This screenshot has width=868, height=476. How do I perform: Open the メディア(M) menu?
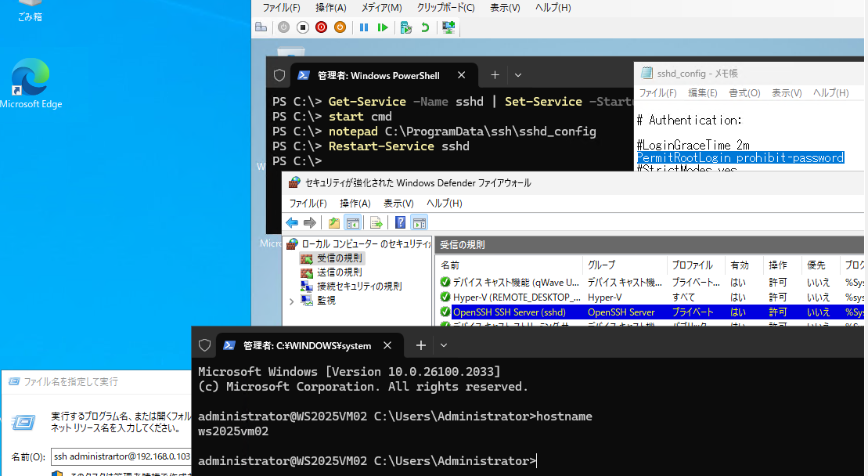click(381, 7)
